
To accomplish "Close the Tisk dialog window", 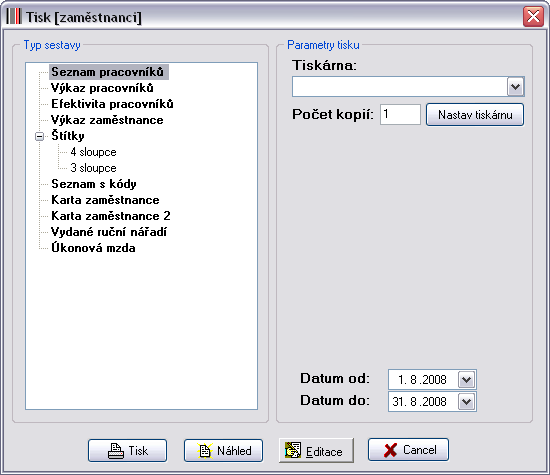I will pyautogui.click(x=533, y=16).
